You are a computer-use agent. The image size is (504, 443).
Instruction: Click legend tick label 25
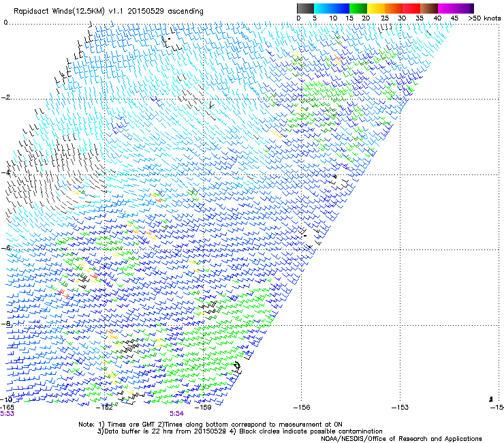click(384, 18)
